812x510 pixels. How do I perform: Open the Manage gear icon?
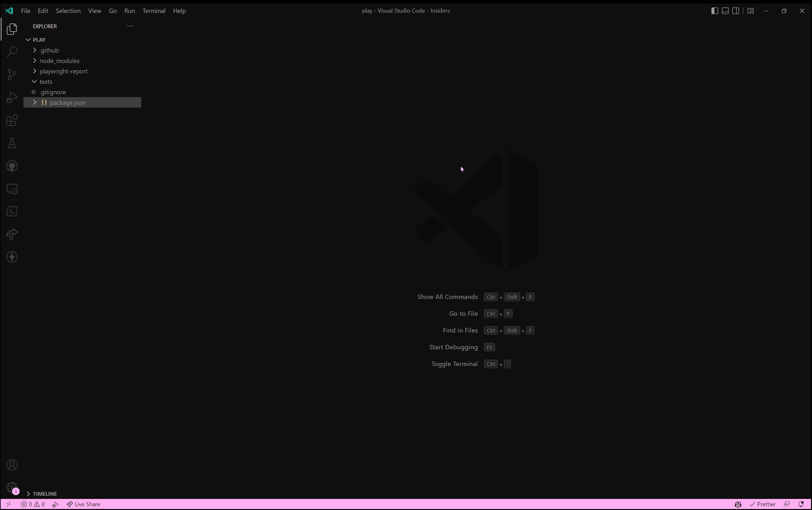click(12, 488)
